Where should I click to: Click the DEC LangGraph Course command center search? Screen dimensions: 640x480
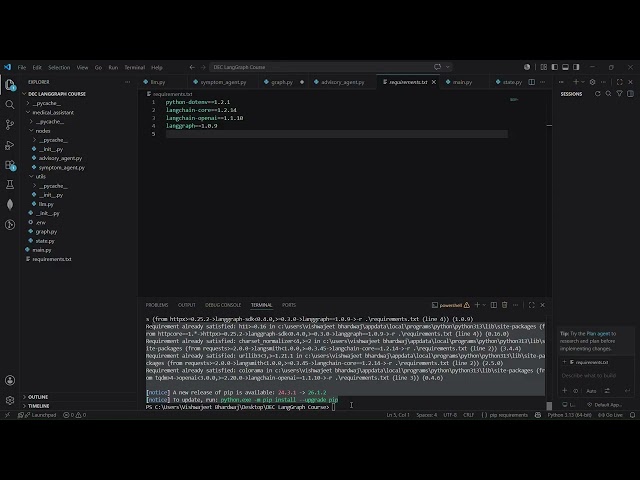[331, 67]
